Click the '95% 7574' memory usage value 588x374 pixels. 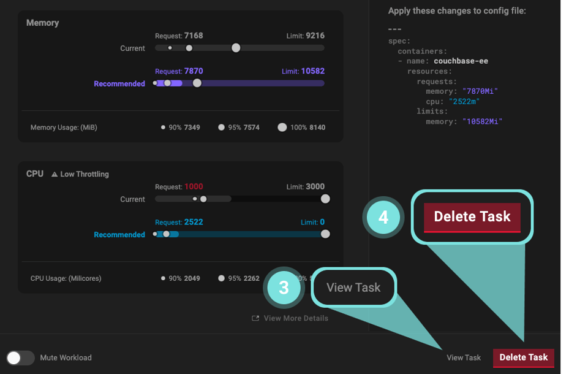tap(239, 128)
